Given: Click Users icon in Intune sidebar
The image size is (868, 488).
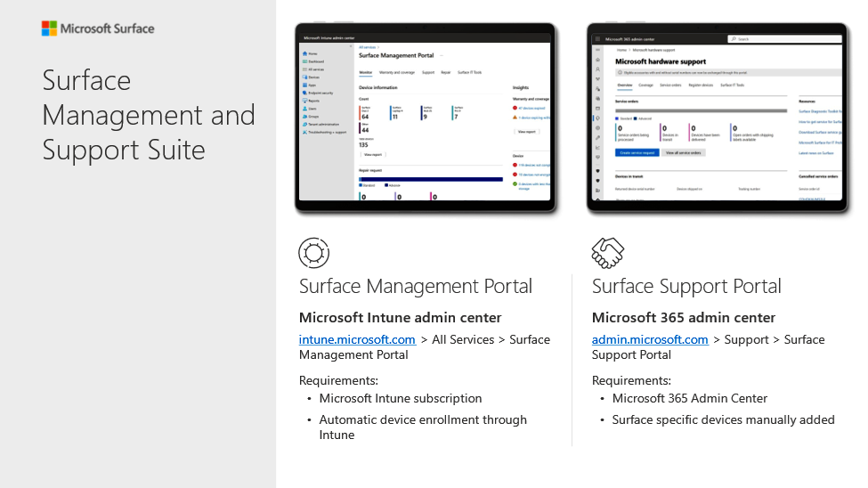Looking at the screenshot, I should (x=304, y=108).
